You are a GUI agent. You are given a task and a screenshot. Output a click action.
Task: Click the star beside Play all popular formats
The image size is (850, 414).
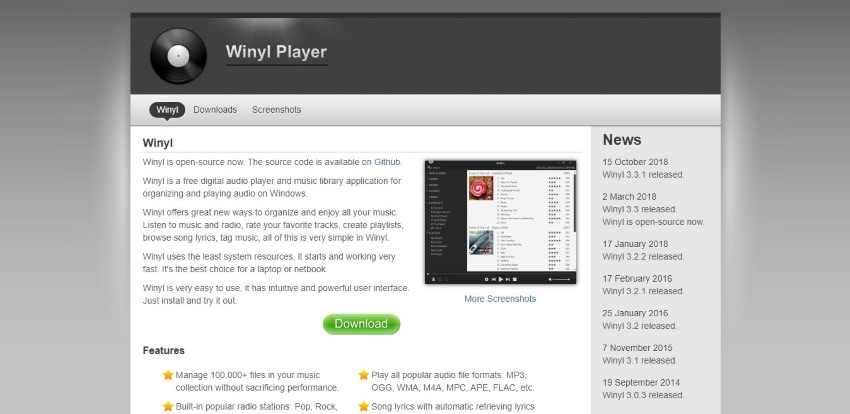tap(364, 375)
